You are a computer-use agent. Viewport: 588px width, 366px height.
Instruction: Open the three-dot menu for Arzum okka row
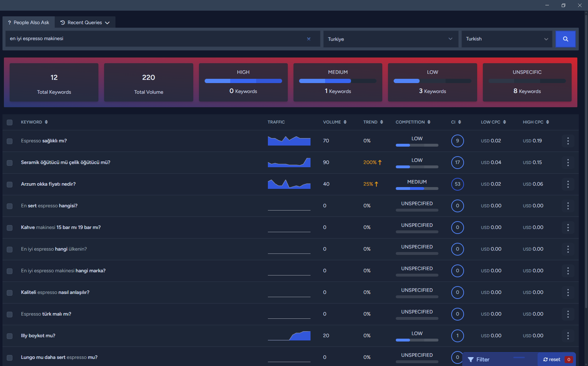pyautogui.click(x=568, y=184)
